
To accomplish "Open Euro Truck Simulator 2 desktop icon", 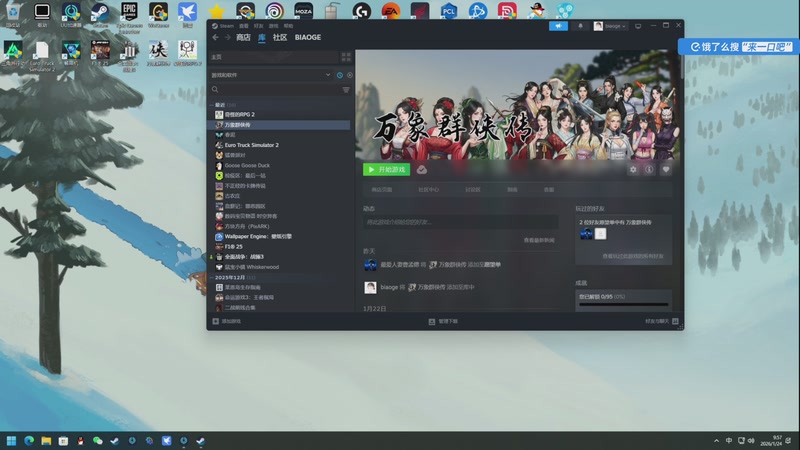I will tap(42, 57).
